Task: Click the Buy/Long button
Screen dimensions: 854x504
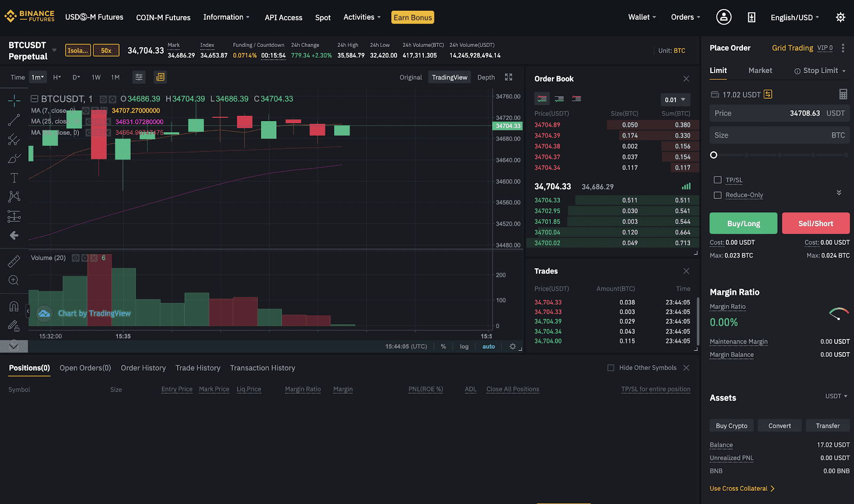Action: 744,223
